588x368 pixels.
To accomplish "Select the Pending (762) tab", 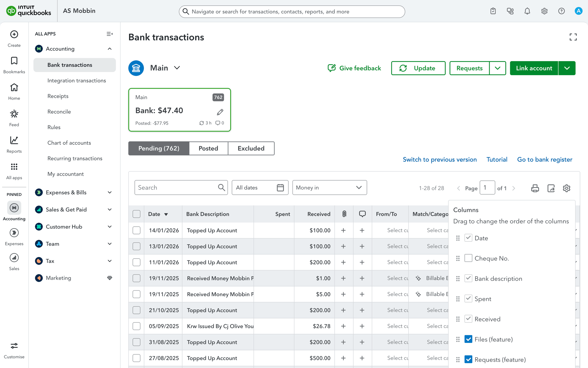I will click(x=159, y=148).
